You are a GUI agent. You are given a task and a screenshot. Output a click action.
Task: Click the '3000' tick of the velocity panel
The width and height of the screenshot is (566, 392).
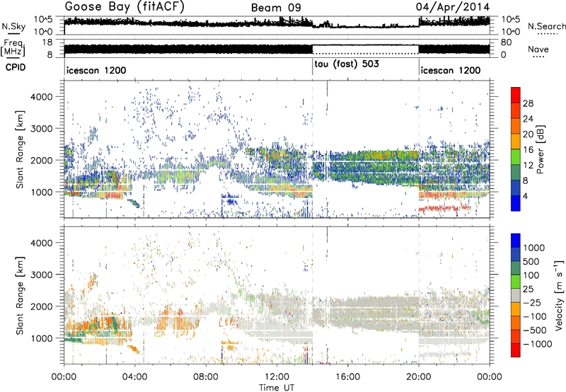pos(42,275)
